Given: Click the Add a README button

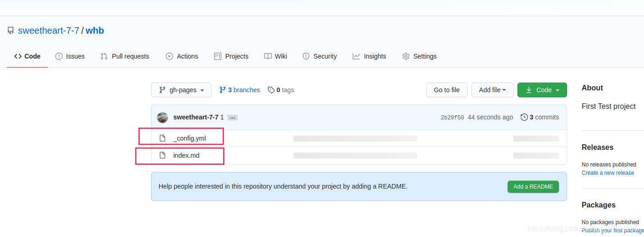Looking at the screenshot, I should [x=533, y=187].
